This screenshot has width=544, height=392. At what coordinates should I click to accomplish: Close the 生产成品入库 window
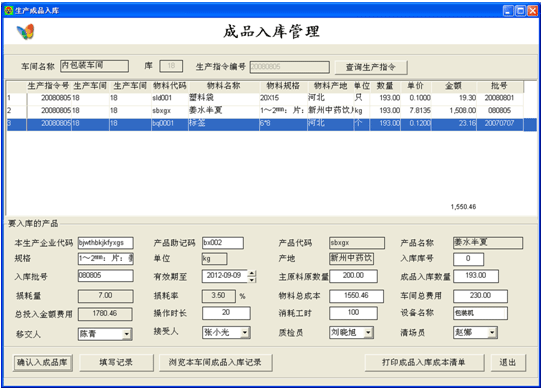point(533,11)
